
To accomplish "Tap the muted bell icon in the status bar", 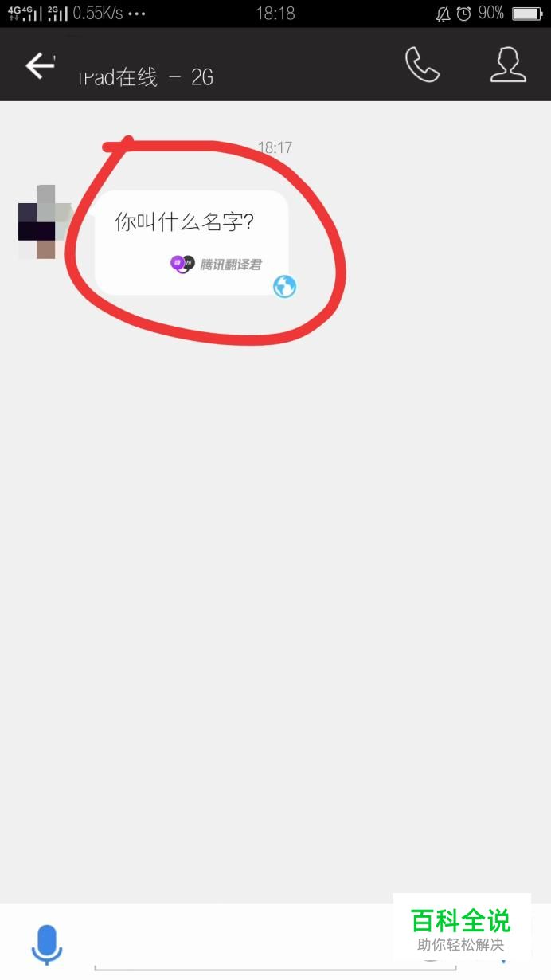I will [443, 14].
